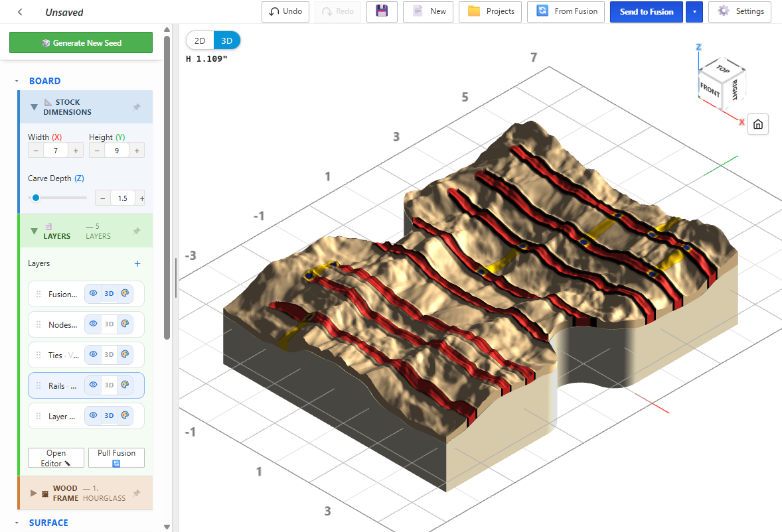Click the Carve Depth input field
This screenshot has height=532, width=782.
coord(123,198)
